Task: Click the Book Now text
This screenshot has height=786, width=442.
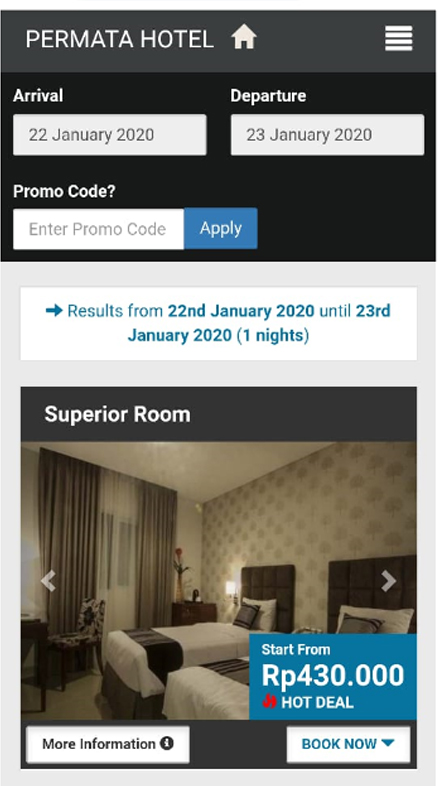Action: click(x=339, y=744)
